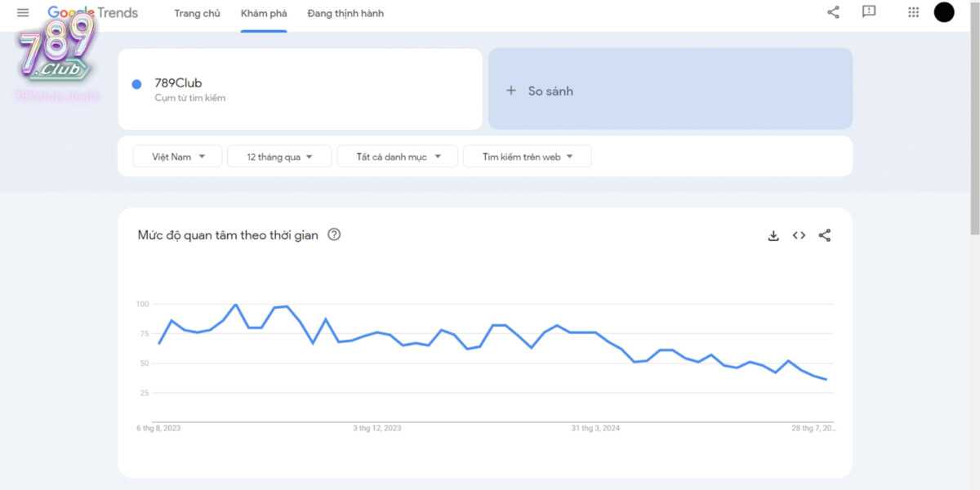The height and width of the screenshot is (490, 980).
Task: Open the Việt Nam region dropdown
Action: pyautogui.click(x=177, y=156)
